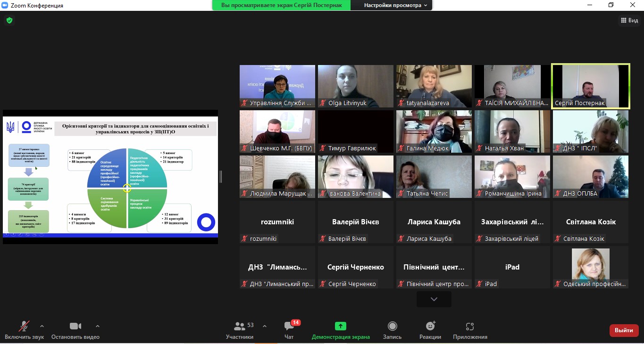The width and height of the screenshot is (644, 344).
Task: Open the Настройки просмотра dropdown
Action: point(395,5)
